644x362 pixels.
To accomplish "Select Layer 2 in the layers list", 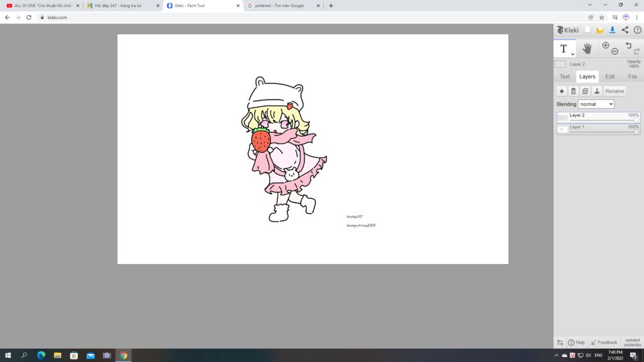I will point(598,117).
